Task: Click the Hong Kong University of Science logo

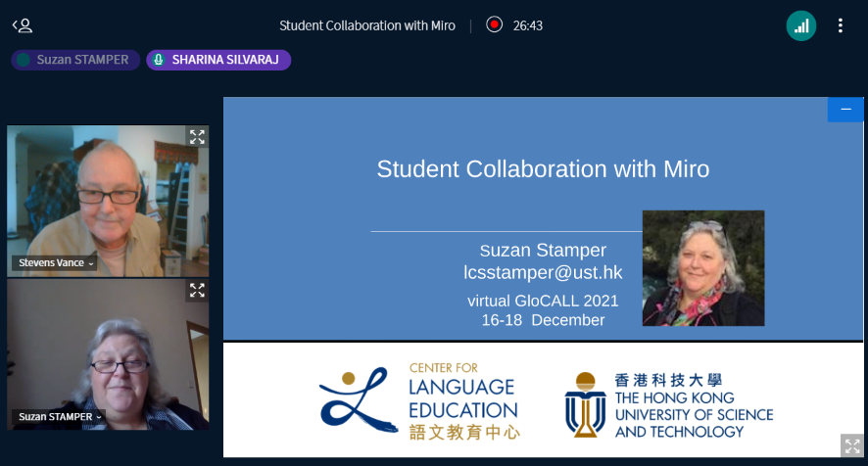Action: [x=669, y=405]
